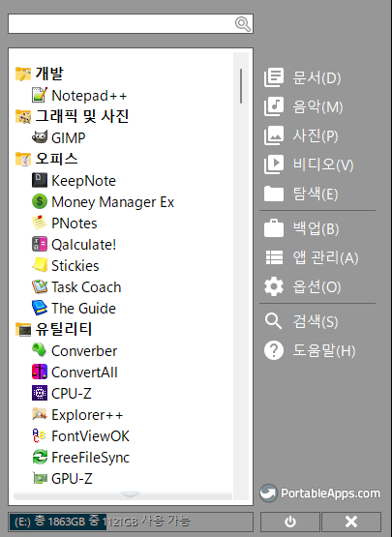Click the power eject button

tap(290, 522)
